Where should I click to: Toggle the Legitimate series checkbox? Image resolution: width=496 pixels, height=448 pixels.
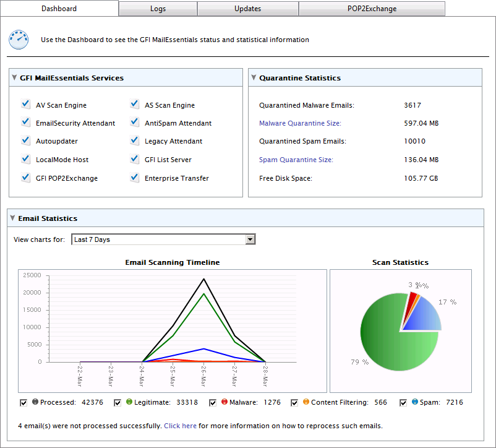click(x=118, y=403)
